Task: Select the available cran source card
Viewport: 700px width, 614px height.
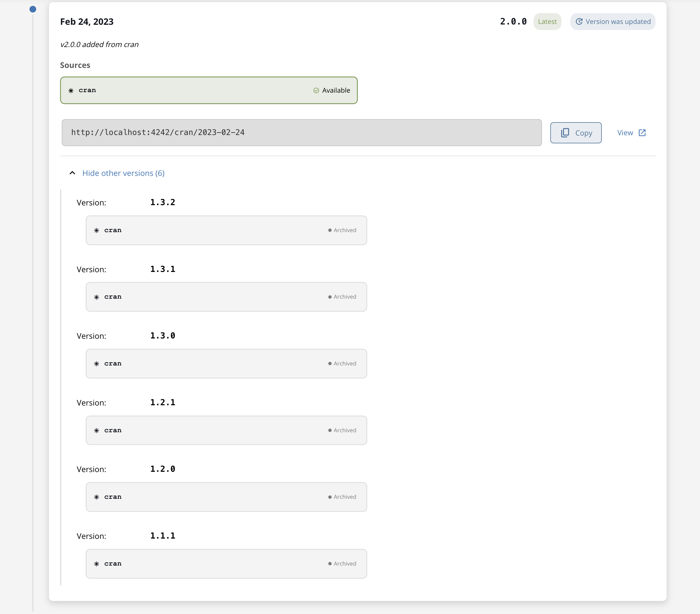Action: [209, 90]
